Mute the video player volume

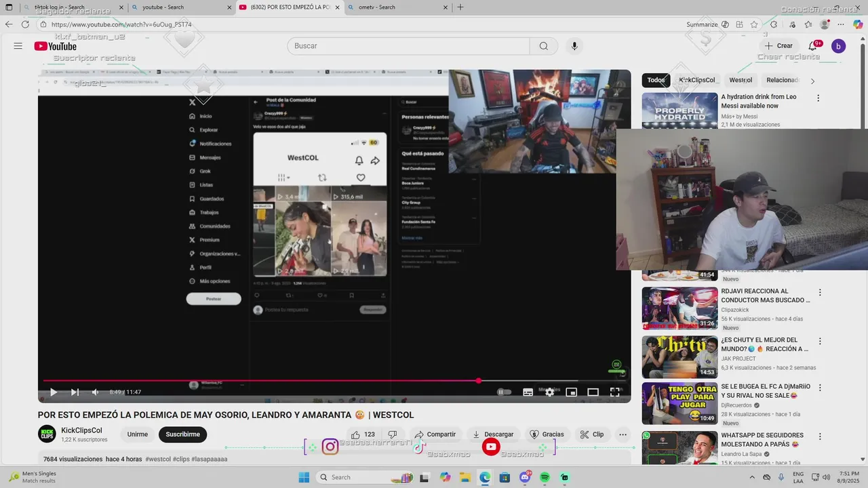(x=96, y=392)
